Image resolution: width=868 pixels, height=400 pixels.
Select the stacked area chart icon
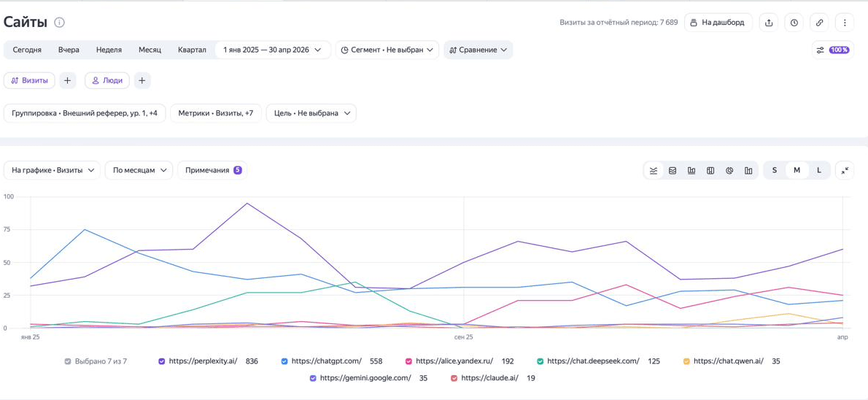coord(673,171)
